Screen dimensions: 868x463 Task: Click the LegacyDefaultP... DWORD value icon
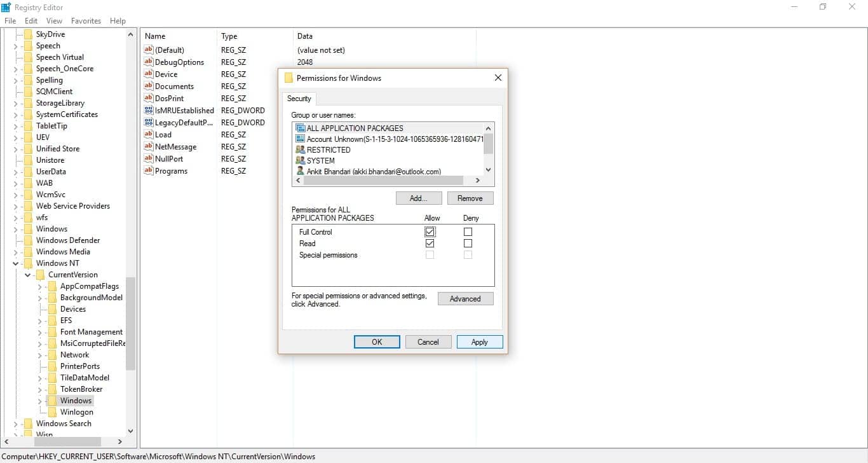[x=149, y=123]
